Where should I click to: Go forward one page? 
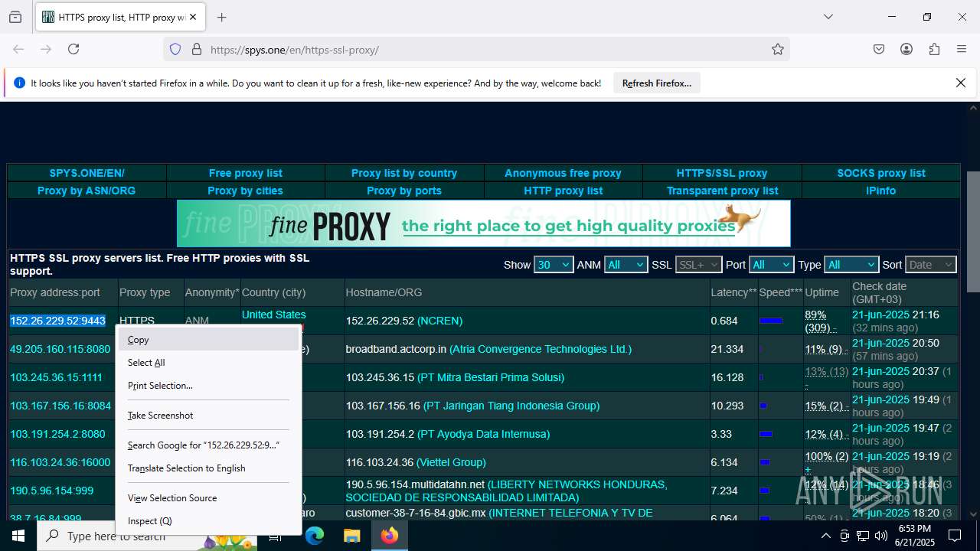pos(46,49)
